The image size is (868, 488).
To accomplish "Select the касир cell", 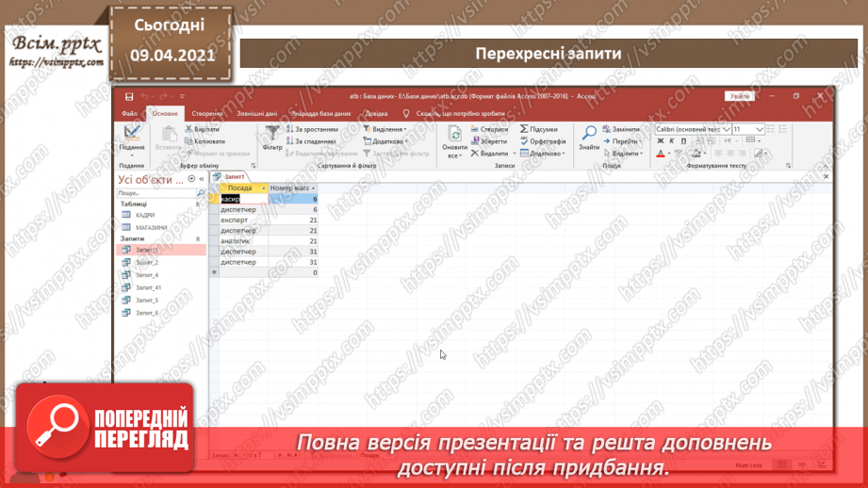I will pyautogui.click(x=244, y=199).
